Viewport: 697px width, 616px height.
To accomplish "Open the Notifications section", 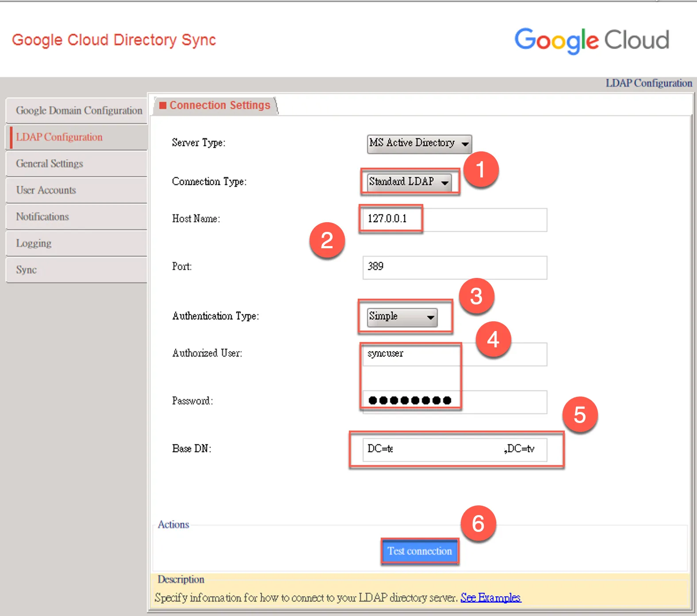I will [x=77, y=217].
